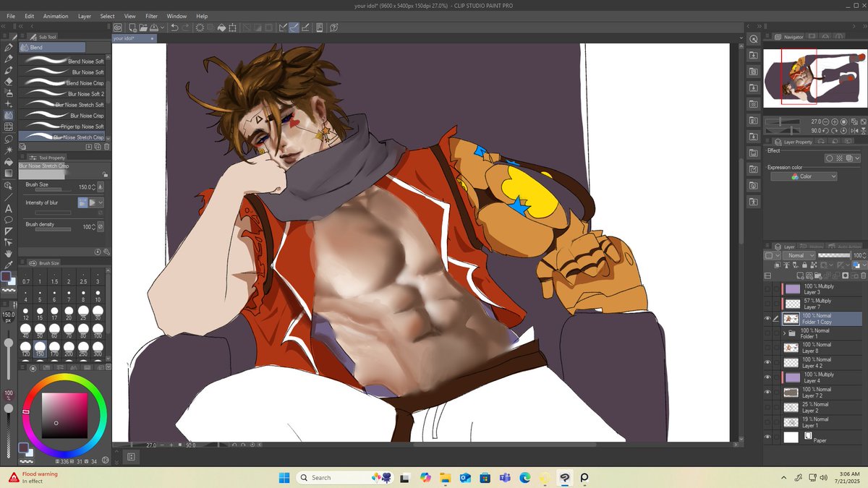868x488 pixels.
Task: Click the Navigator preview thumbnail
Action: pyautogui.click(x=815, y=77)
